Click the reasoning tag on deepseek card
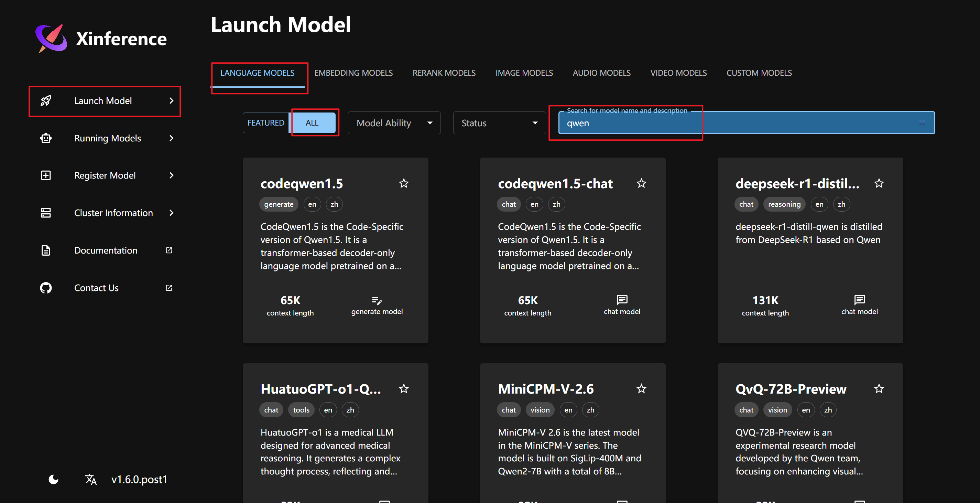This screenshot has width=980, height=503. coord(784,204)
